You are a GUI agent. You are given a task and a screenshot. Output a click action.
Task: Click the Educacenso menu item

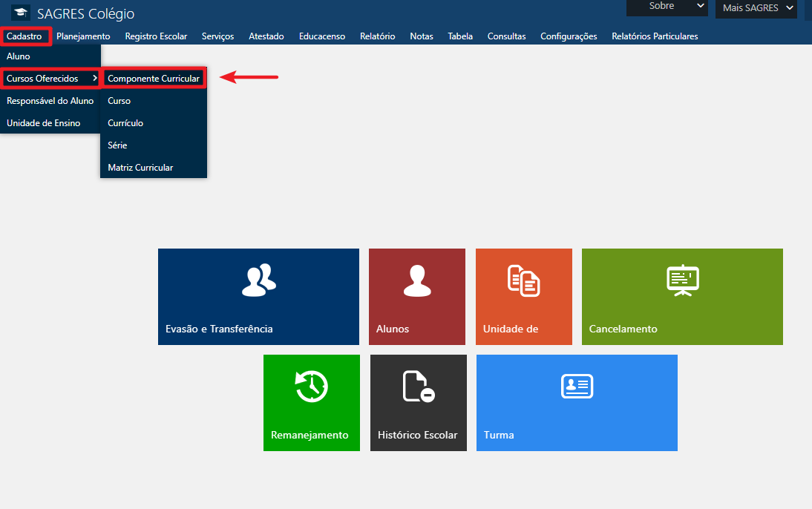[x=321, y=36]
